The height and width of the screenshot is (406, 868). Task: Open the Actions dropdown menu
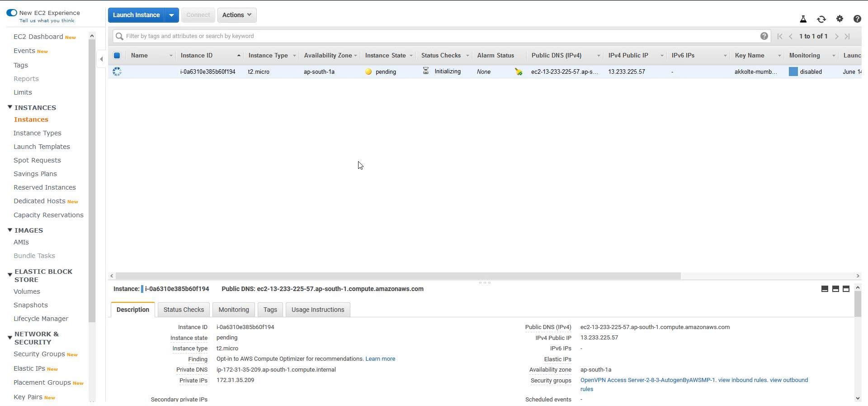(x=237, y=15)
